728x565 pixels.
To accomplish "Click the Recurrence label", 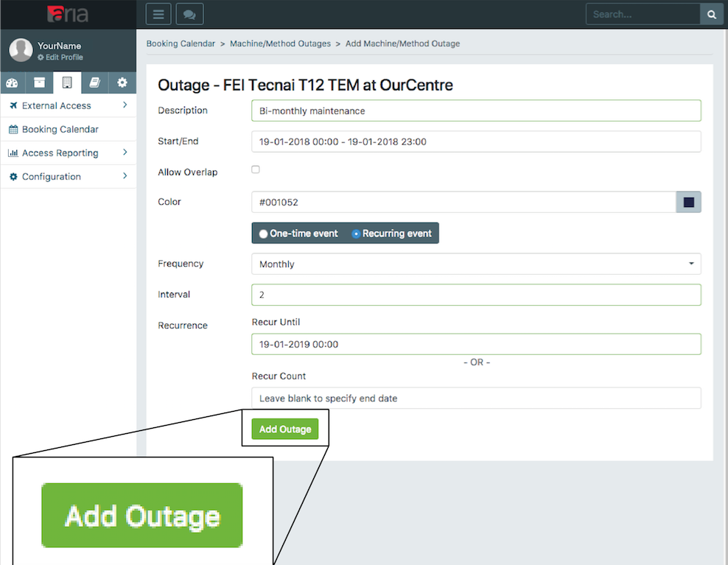I will click(183, 326).
